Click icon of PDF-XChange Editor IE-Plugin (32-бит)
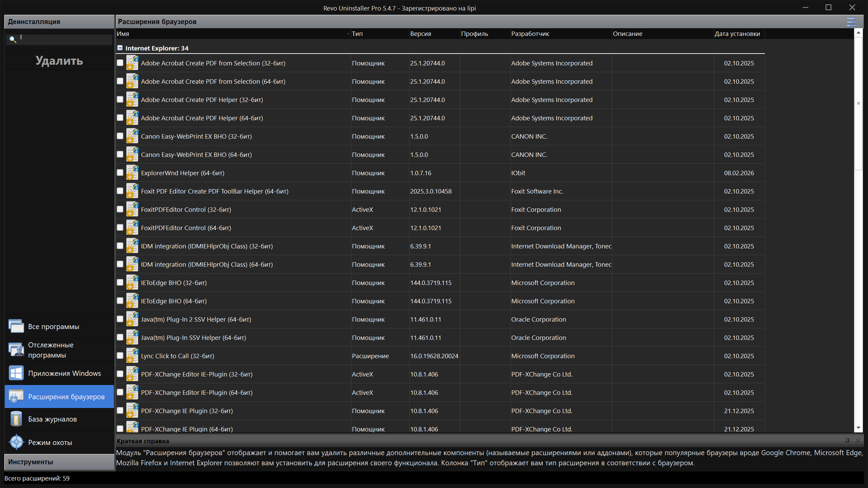Screen dimensions: 868x488 132,374
